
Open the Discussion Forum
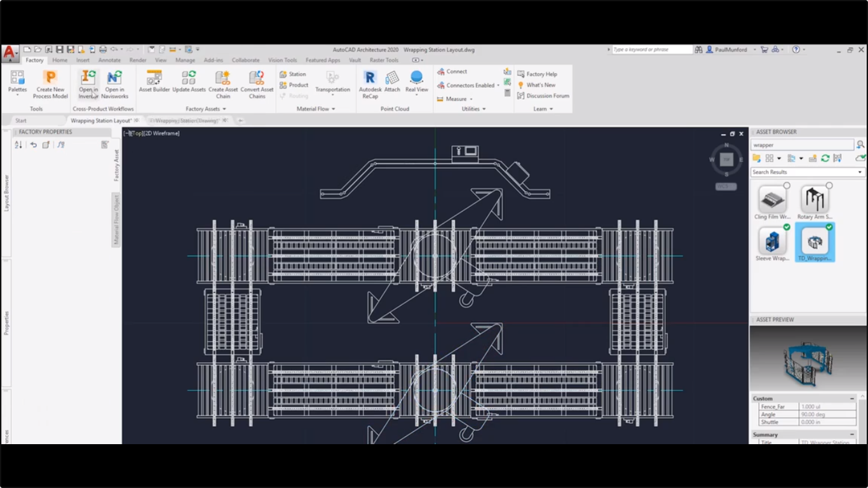click(543, 96)
